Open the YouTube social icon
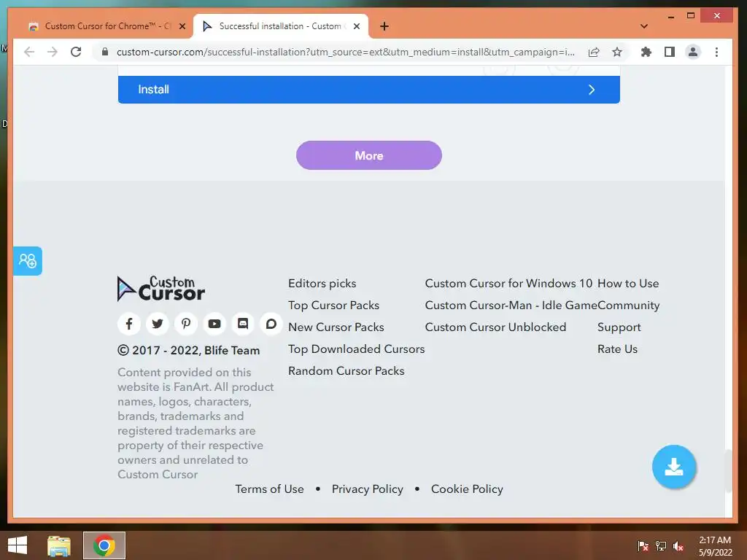This screenshot has height=560, width=747. pos(214,324)
